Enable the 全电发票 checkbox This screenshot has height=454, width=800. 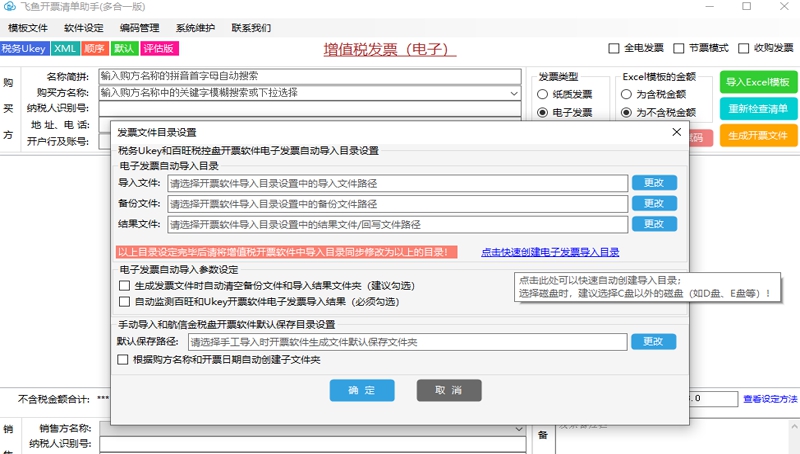coord(614,48)
